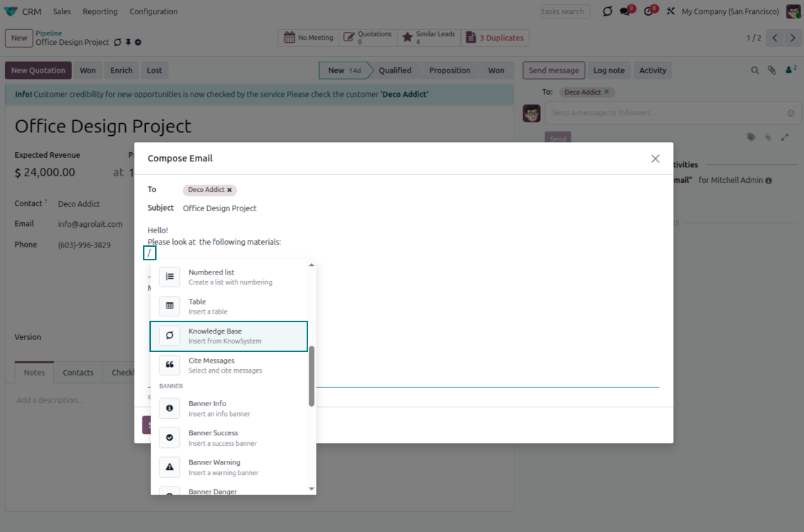Open the Sales menu
Screen dimensions: 804x532
coord(62,11)
